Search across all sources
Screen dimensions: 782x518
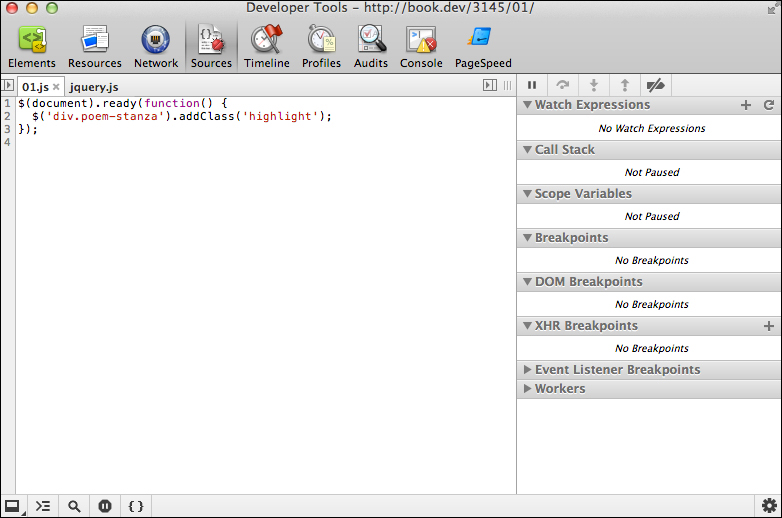click(74, 507)
